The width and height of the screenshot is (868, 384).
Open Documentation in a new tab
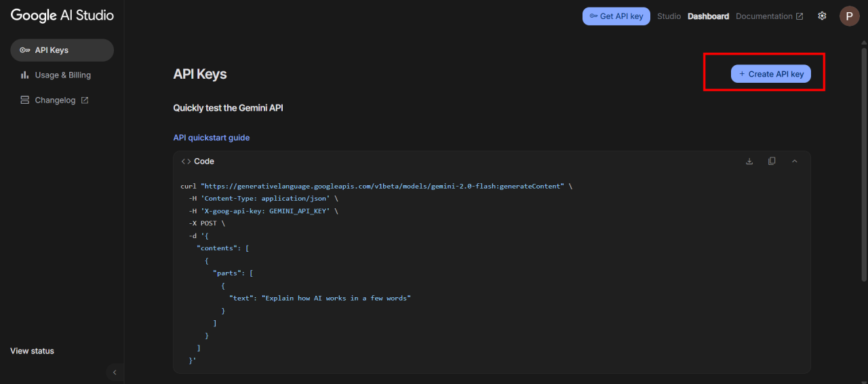pos(769,16)
